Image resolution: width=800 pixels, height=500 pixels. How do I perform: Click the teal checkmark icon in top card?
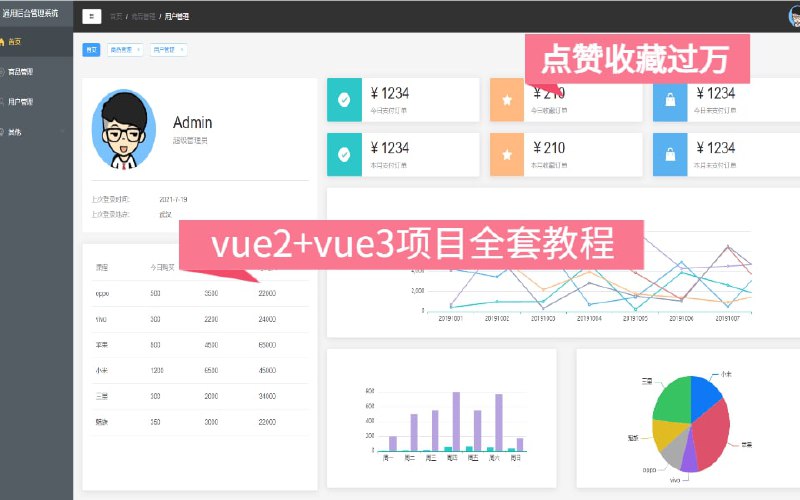point(344,100)
